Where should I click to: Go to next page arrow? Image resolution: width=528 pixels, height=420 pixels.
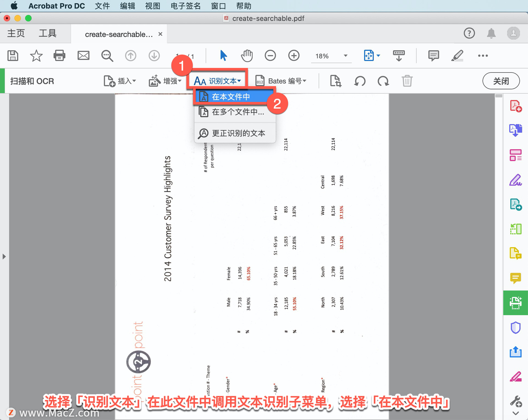pos(154,56)
